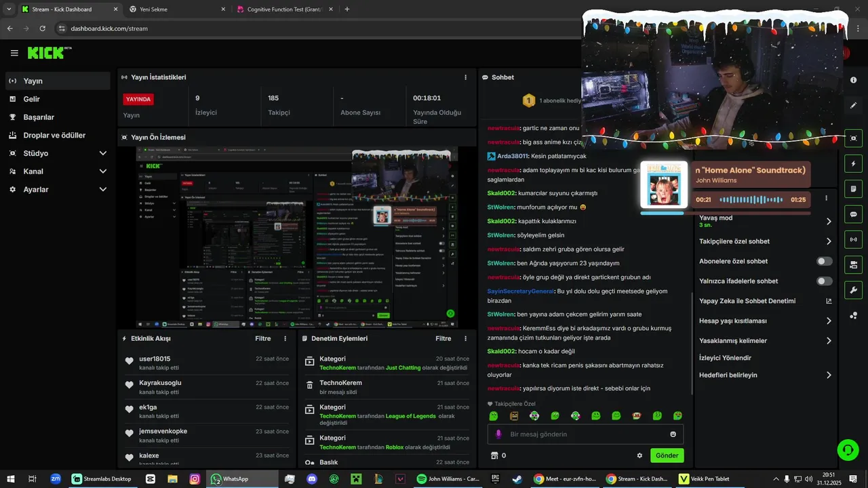Open WhatsApp from the taskbar
Screen dimensions: 868x488
[x=242, y=479]
